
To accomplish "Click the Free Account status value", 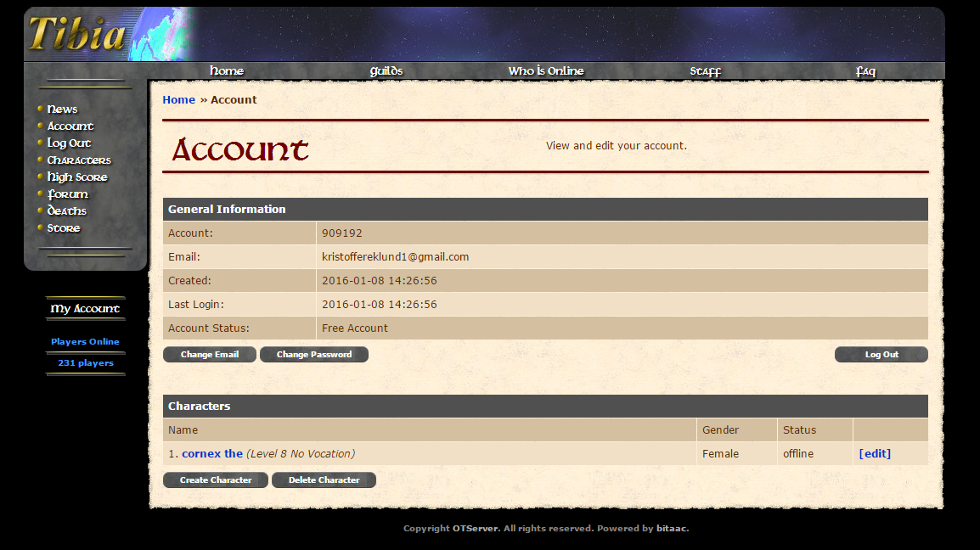I will click(354, 328).
